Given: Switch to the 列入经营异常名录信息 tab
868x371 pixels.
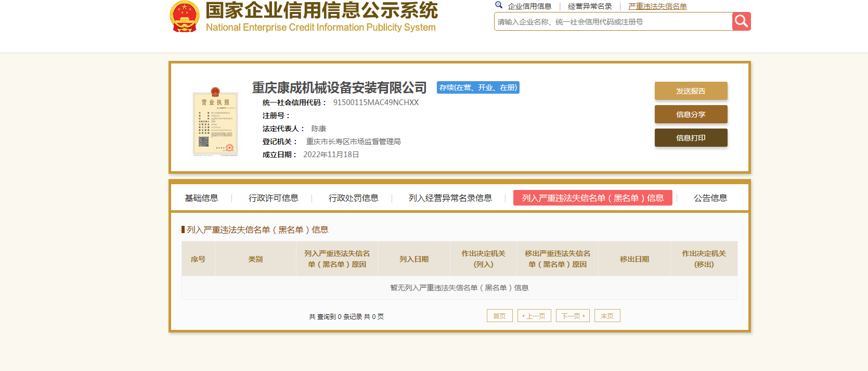Looking at the screenshot, I should 450,198.
